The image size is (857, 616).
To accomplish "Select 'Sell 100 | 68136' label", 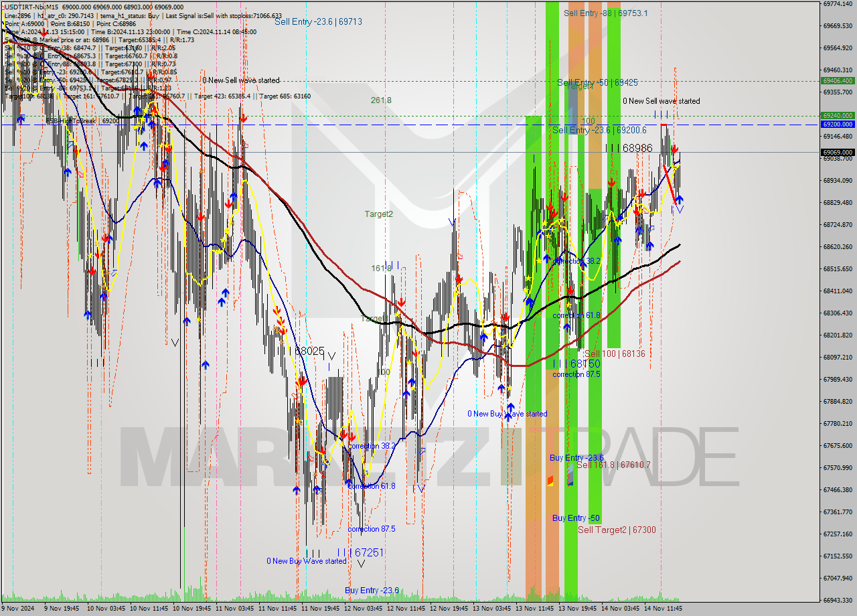I will click(615, 354).
